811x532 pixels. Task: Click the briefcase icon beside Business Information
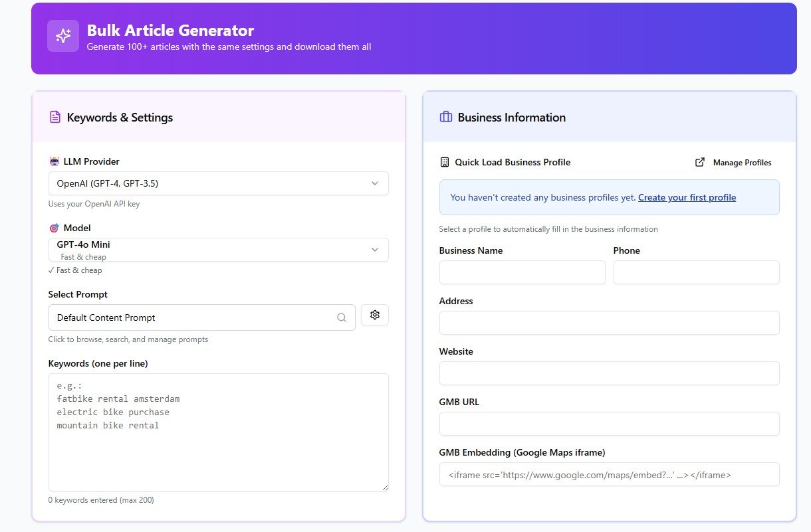[x=446, y=118]
